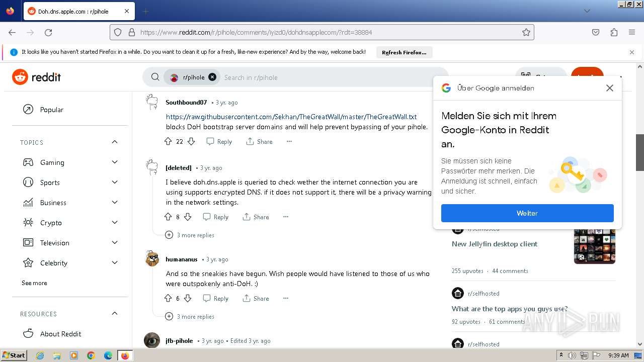Downvote Southbound07's comment
The image size is (644, 362).
point(191,142)
